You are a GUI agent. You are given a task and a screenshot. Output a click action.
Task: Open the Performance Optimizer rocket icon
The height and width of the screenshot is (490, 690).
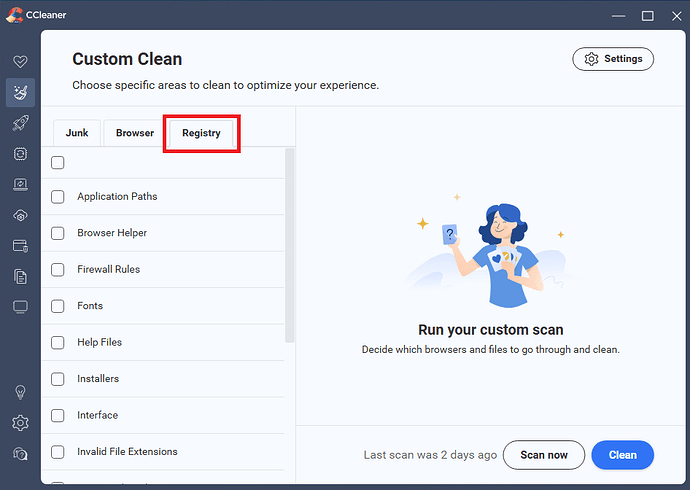point(20,124)
